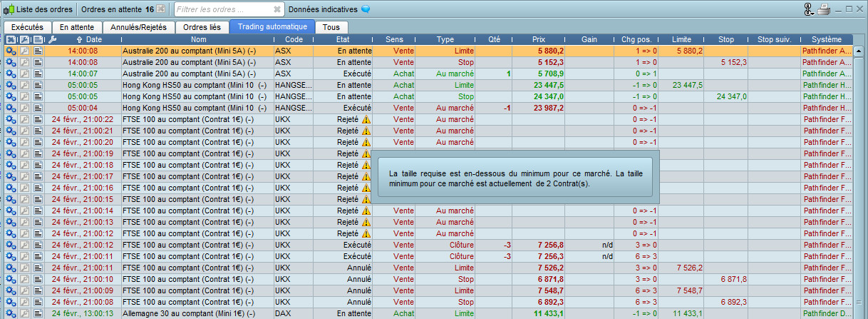Sort by the Système column header

(x=827, y=39)
